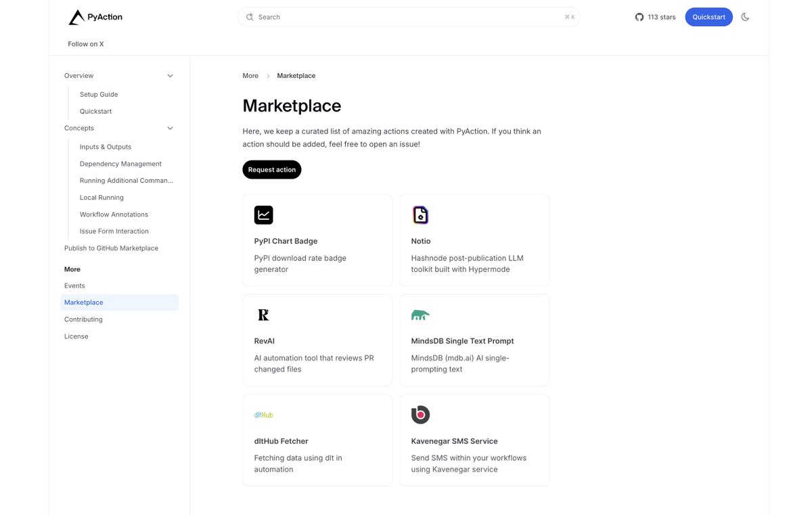Image resolution: width=812 pixels, height=515 pixels.
Task: Click the dltHub logo icon
Action: click(x=264, y=415)
